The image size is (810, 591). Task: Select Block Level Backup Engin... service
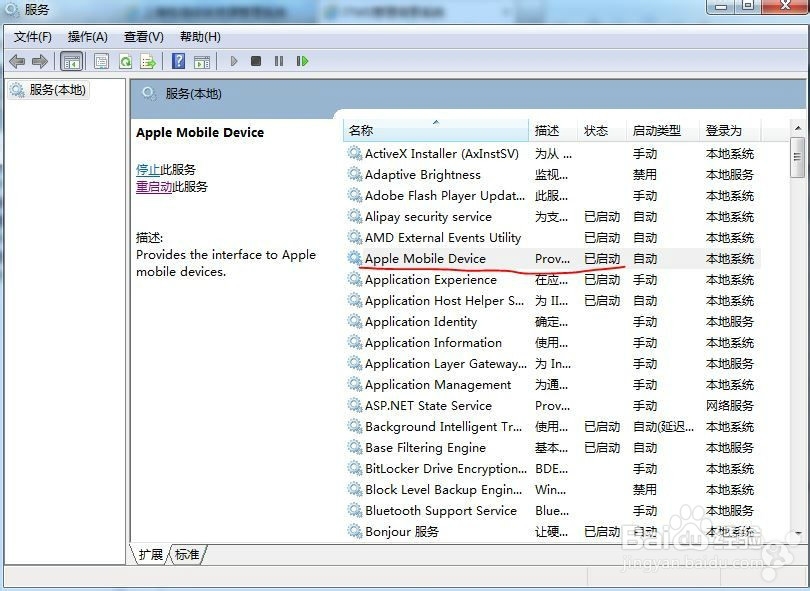coord(443,489)
